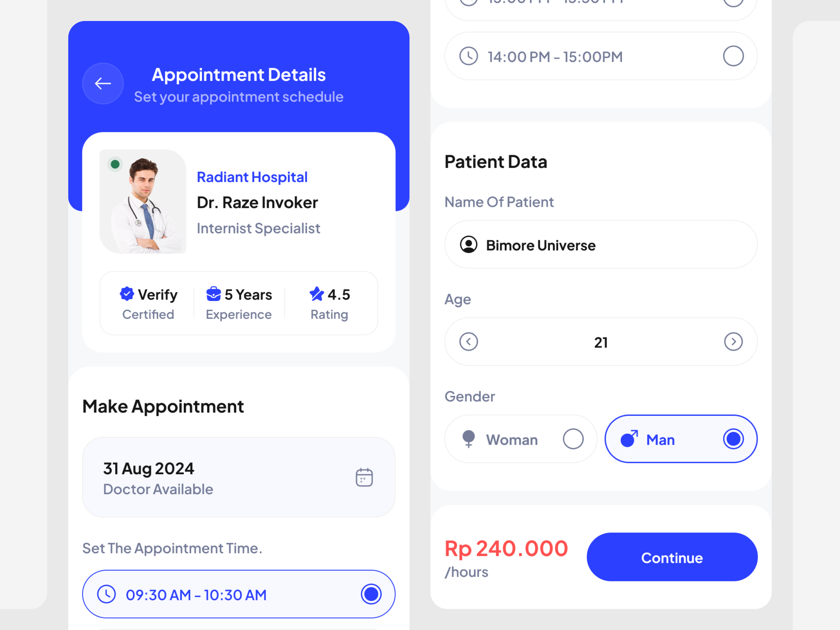The height and width of the screenshot is (630, 840).
Task: Decrease age with left chevron
Action: point(469,342)
